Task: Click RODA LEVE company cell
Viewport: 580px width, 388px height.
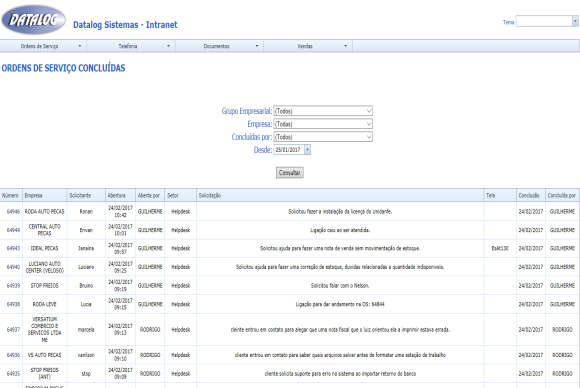Action: [44, 304]
